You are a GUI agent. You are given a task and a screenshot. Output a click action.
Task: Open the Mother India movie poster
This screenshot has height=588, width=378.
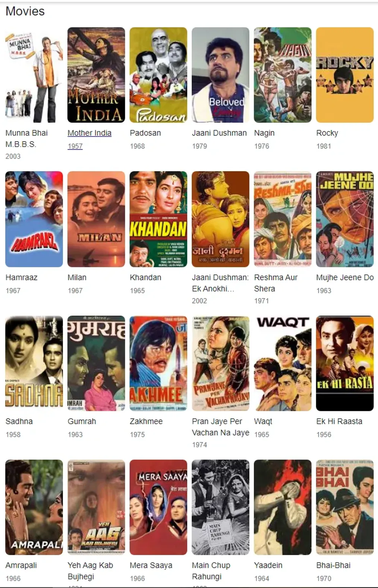point(96,75)
